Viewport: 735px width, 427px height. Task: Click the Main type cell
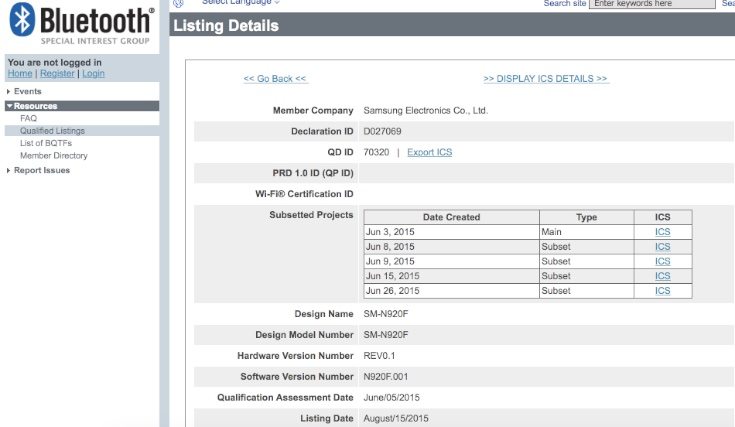(x=586, y=232)
